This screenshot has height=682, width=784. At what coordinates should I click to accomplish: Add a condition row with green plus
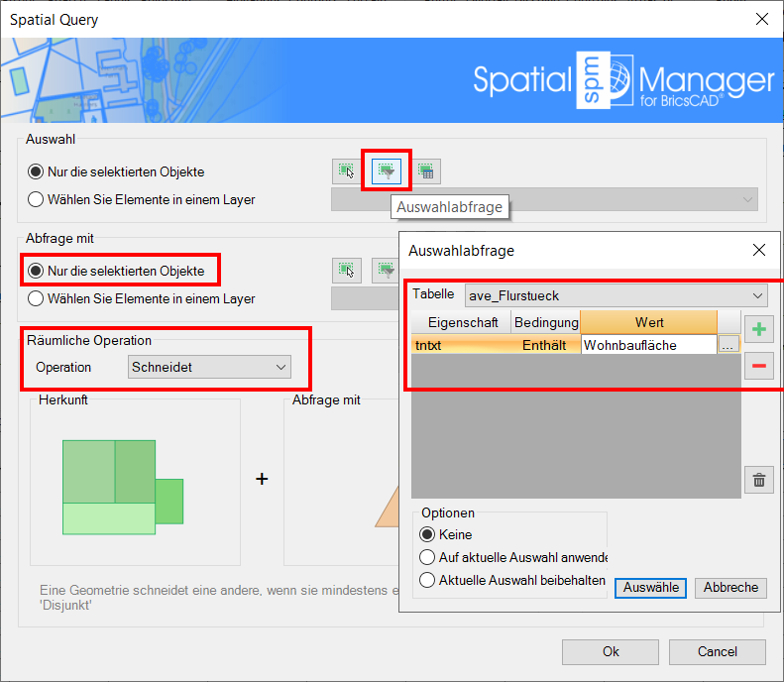pos(758,330)
